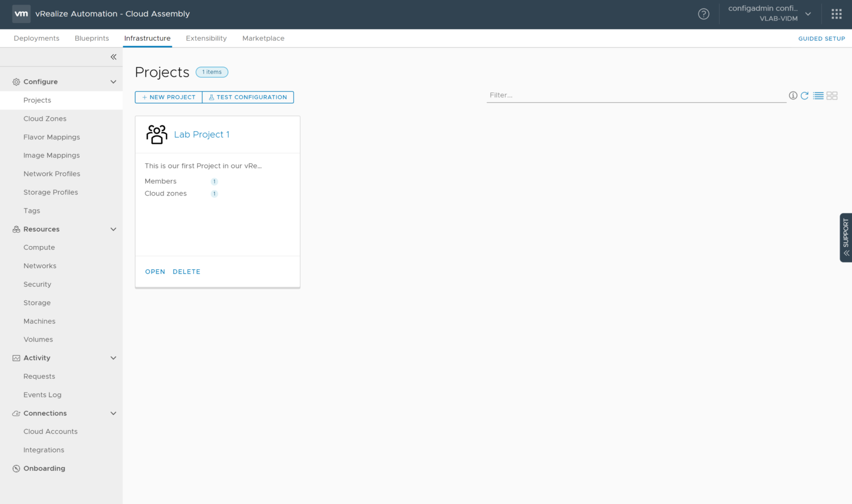
Task: Collapse the left navigation sidebar
Action: 113,57
